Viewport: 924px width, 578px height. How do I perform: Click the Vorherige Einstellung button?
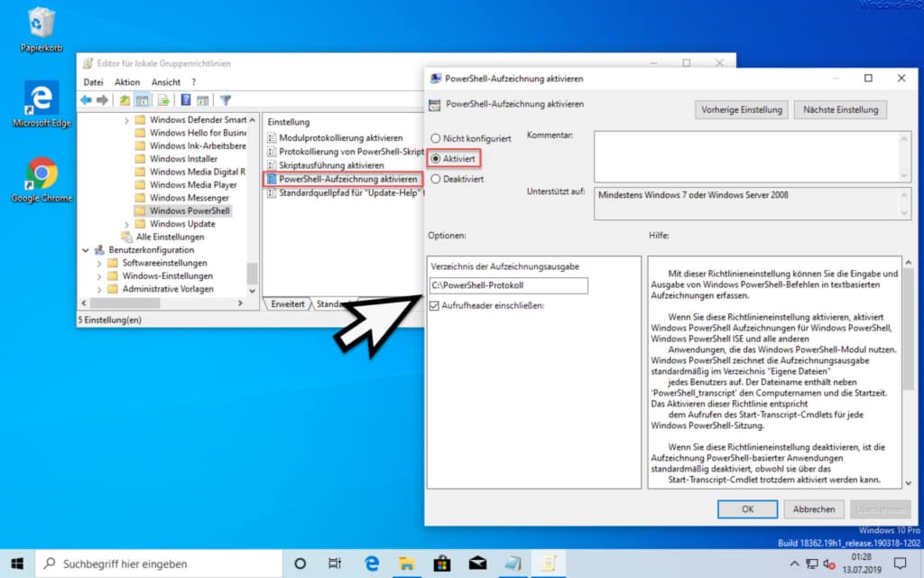[x=744, y=109]
